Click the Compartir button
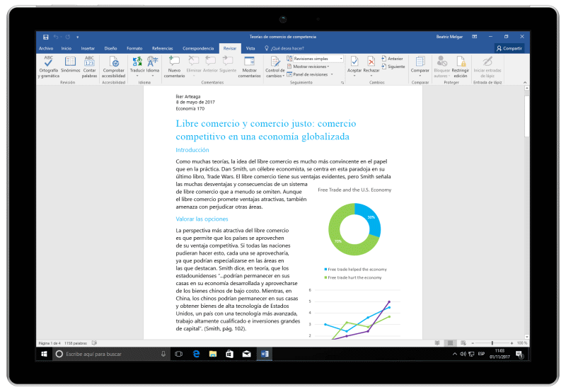 click(509, 48)
